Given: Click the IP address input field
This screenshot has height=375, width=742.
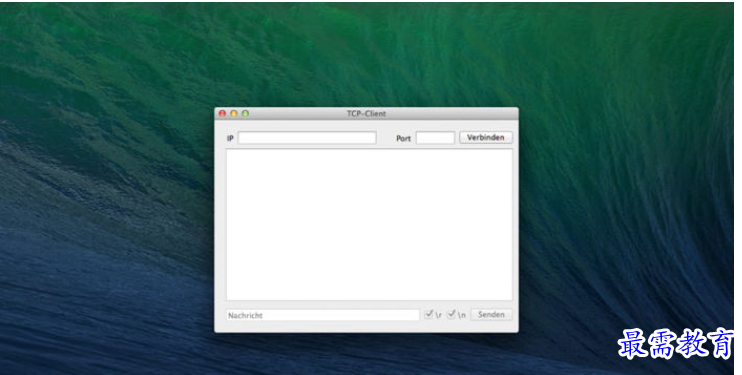Looking at the screenshot, I should (x=307, y=138).
